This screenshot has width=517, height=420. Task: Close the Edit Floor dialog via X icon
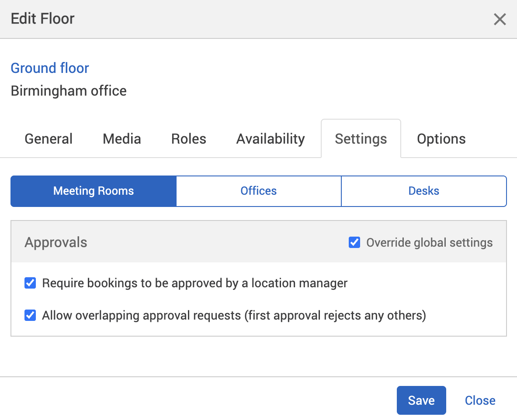(x=500, y=19)
